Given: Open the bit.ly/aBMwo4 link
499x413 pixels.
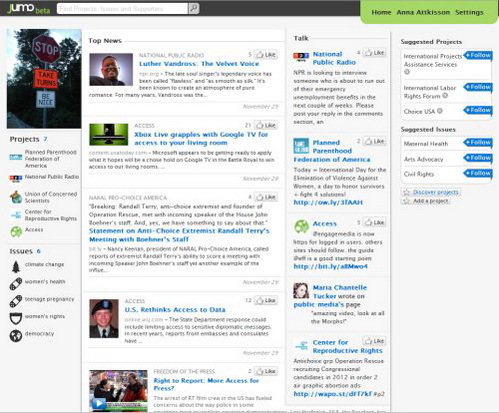Looking at the screenshot, I should point(330,266).
